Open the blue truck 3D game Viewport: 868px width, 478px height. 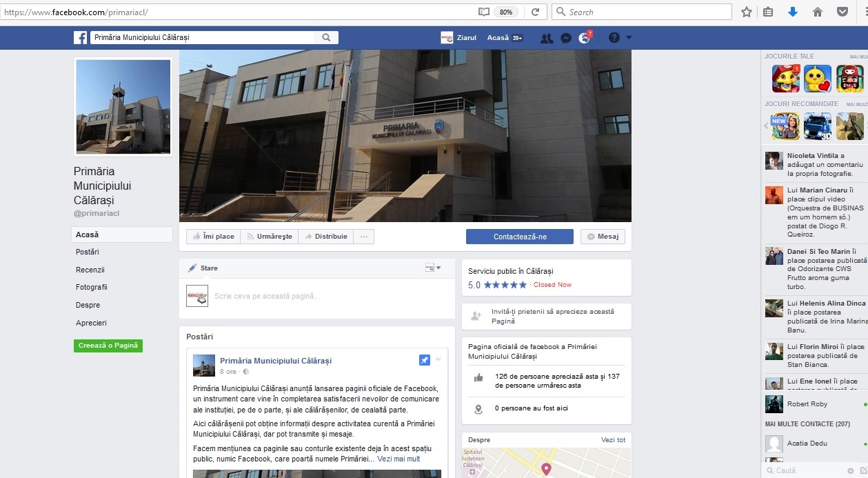[818, 126]
